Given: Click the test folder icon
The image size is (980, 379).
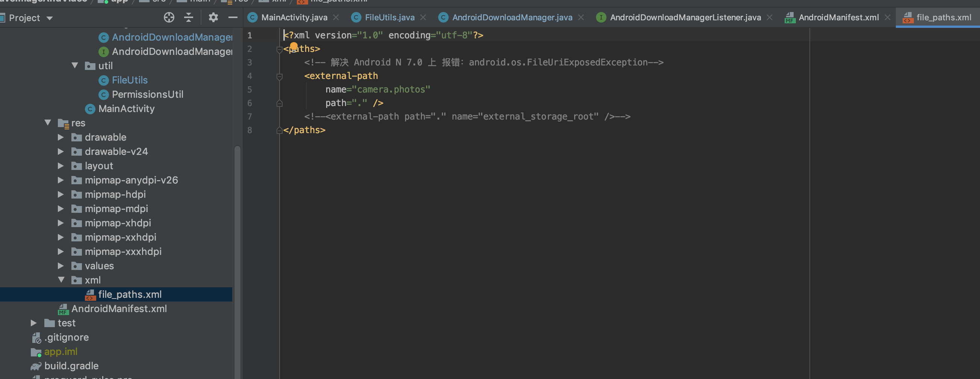Looking at the screenshot, I should pyautogui.click(x=50, y=323).
